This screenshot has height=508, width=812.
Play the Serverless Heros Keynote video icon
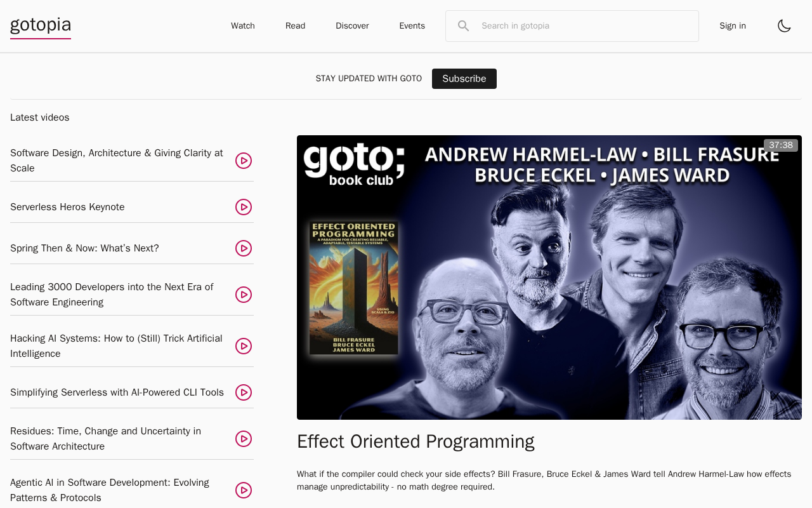point(244,207)
